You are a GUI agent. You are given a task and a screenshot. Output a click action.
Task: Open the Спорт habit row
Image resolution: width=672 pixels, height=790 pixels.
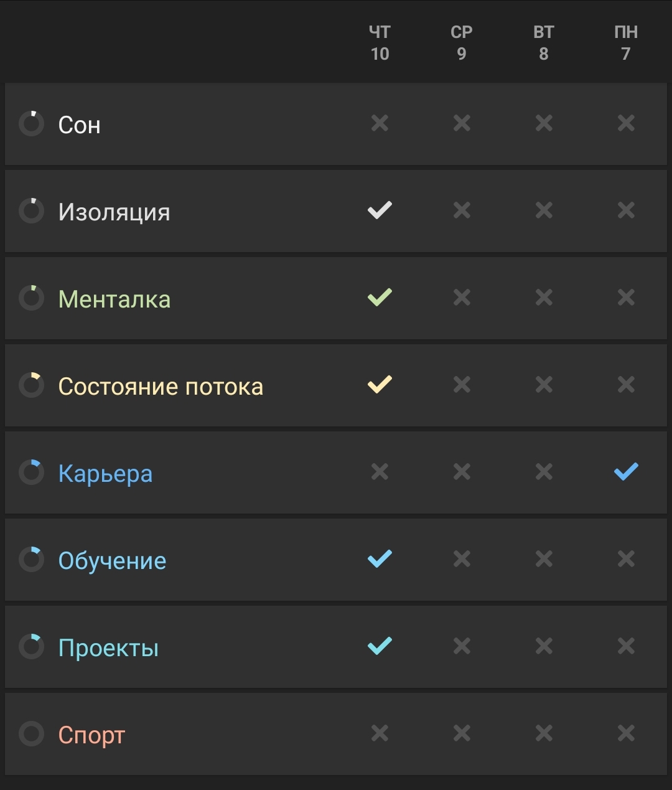point(336,734)
